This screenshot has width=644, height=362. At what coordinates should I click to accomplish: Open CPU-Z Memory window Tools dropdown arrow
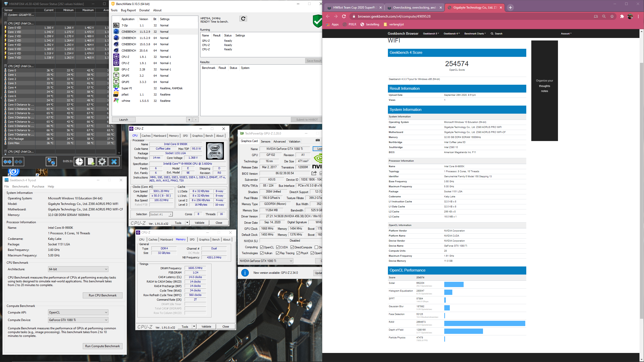coord(194,327)
